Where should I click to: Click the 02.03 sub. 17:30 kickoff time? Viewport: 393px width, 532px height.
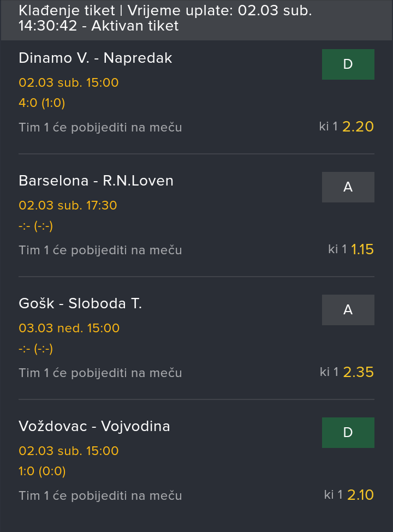point(68,206)
